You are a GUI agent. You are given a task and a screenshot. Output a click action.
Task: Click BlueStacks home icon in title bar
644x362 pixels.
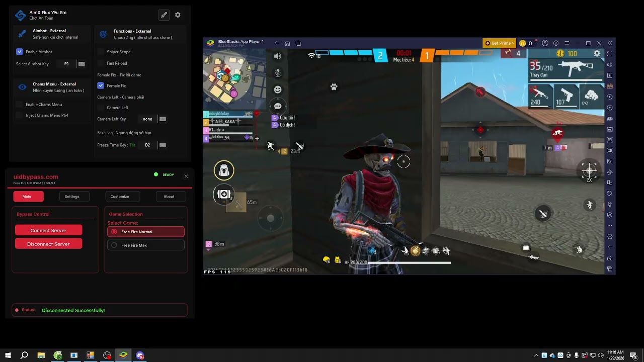(287, 43)
